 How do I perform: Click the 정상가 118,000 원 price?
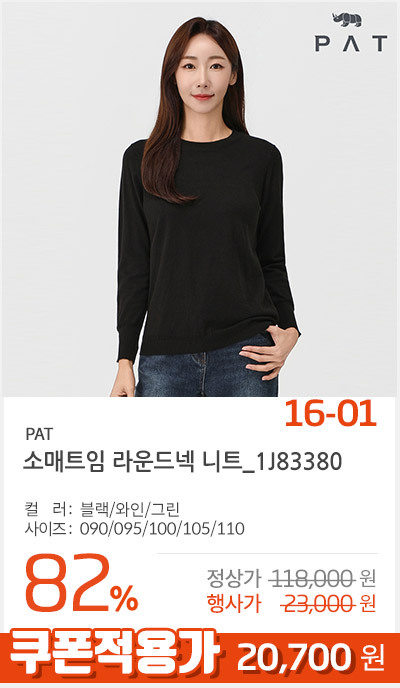point(291,579)
